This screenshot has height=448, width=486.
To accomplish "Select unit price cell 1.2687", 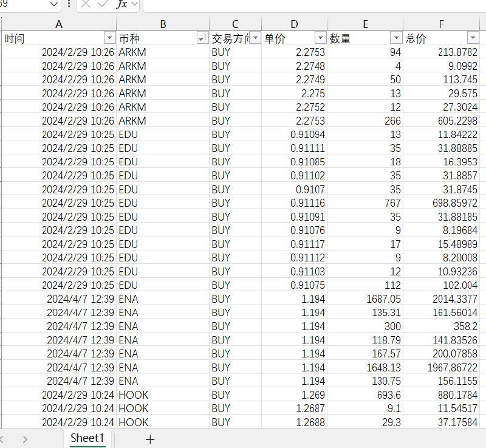I will coord(294,408).
